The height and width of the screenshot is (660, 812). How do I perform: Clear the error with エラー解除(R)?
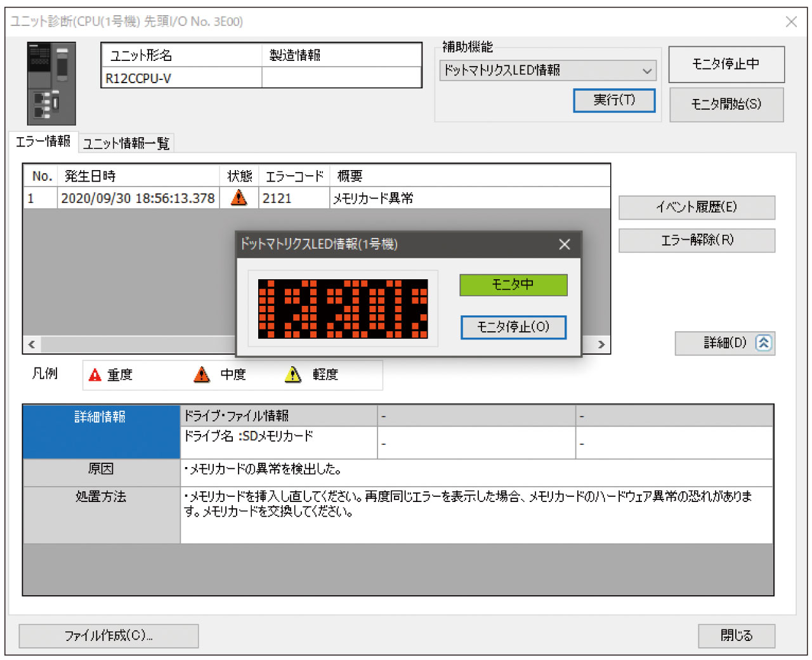[697, 240]
